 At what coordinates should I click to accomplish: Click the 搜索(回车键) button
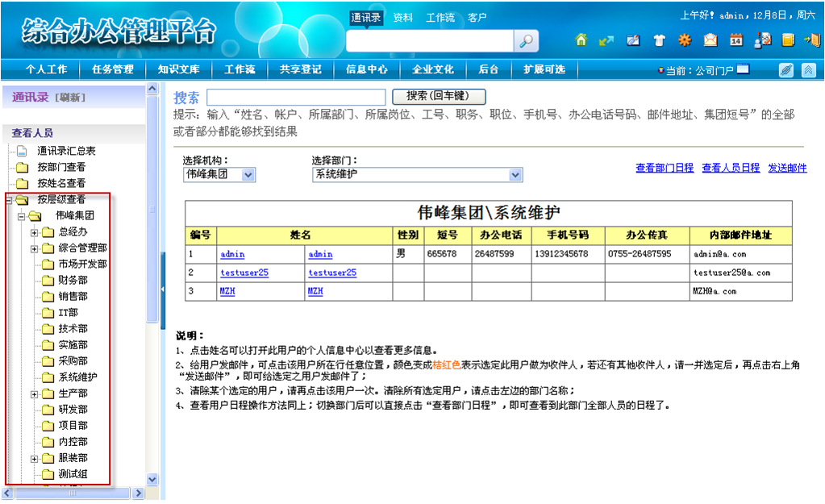tap(439, 96)
